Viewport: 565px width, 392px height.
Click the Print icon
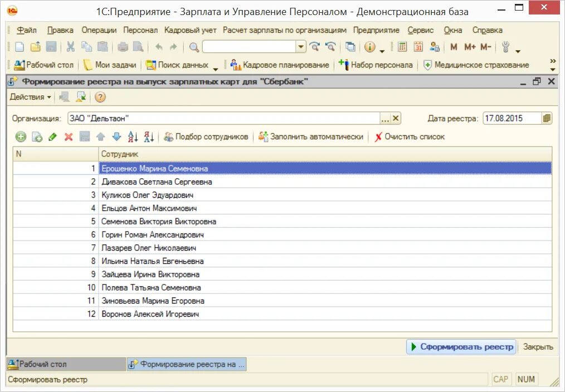pos(123,47)
